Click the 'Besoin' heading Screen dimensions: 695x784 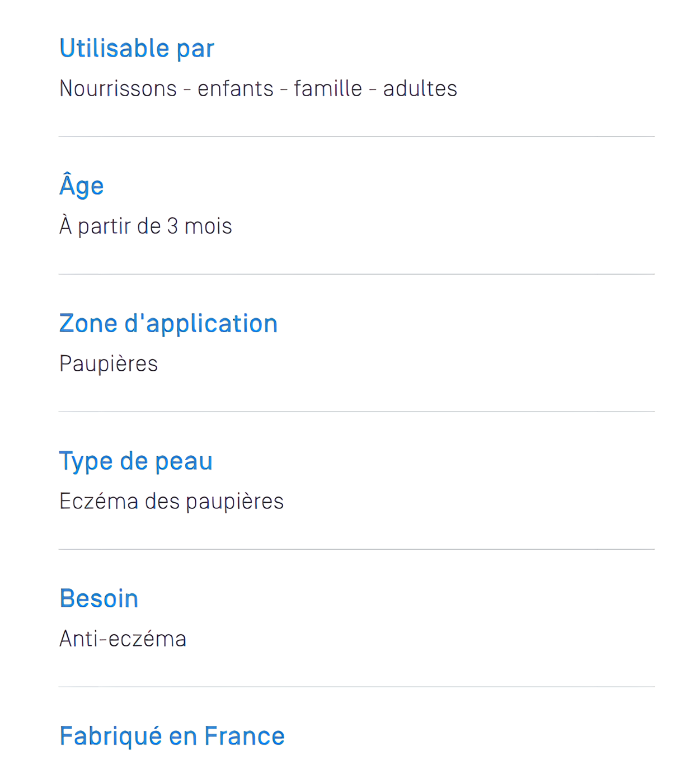[98, 598]
